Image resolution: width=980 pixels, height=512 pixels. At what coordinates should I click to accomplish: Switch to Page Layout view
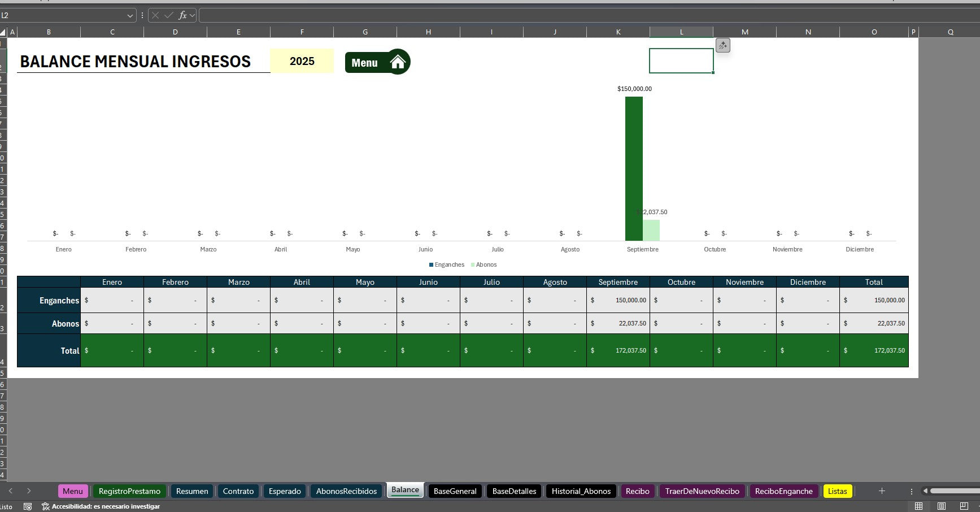(x=941, y=506)
